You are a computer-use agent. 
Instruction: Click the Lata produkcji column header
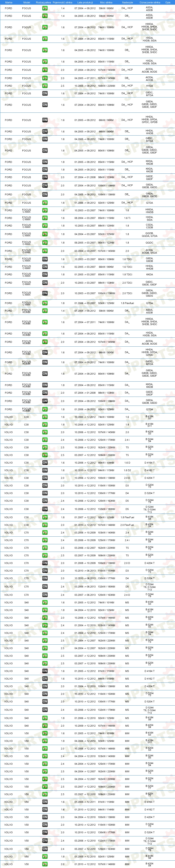(85, 2)
